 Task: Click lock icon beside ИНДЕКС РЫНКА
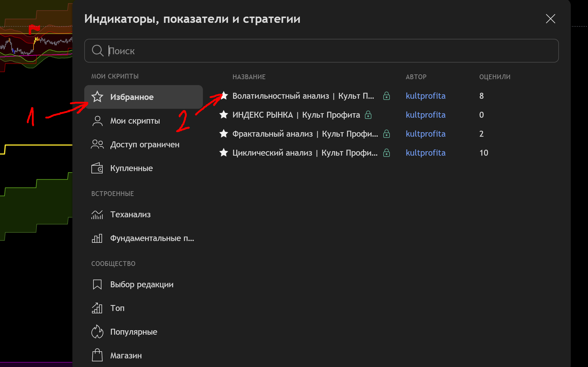(368, 115)
